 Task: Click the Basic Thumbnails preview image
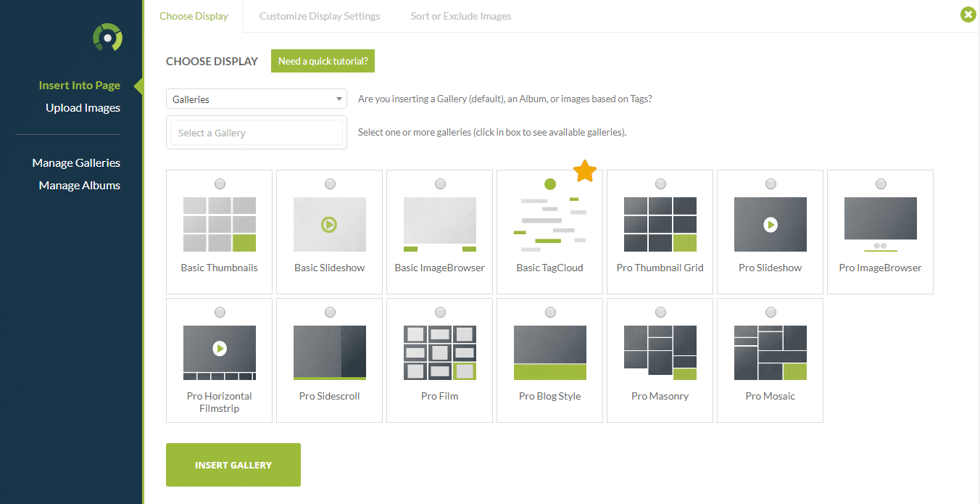[x=220, y=224]
